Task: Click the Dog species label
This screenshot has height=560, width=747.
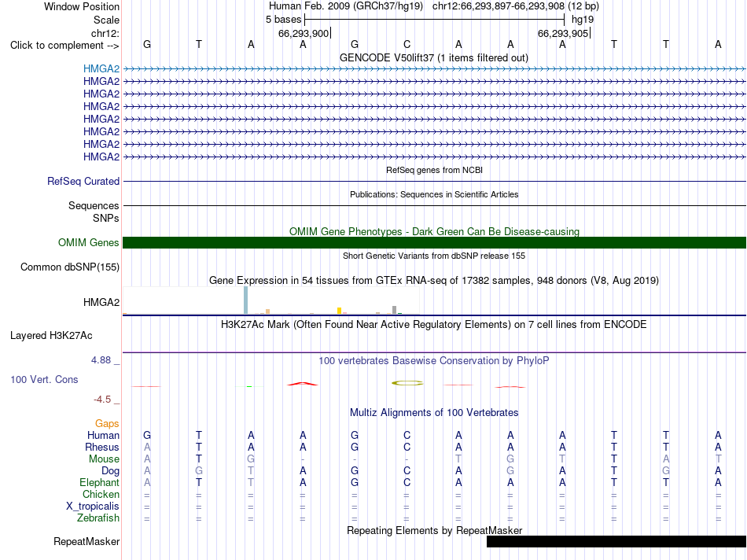Action: coord(110,471)
